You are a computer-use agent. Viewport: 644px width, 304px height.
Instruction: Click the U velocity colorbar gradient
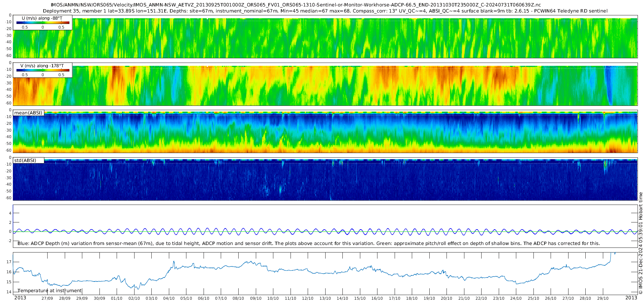(43, 23)
